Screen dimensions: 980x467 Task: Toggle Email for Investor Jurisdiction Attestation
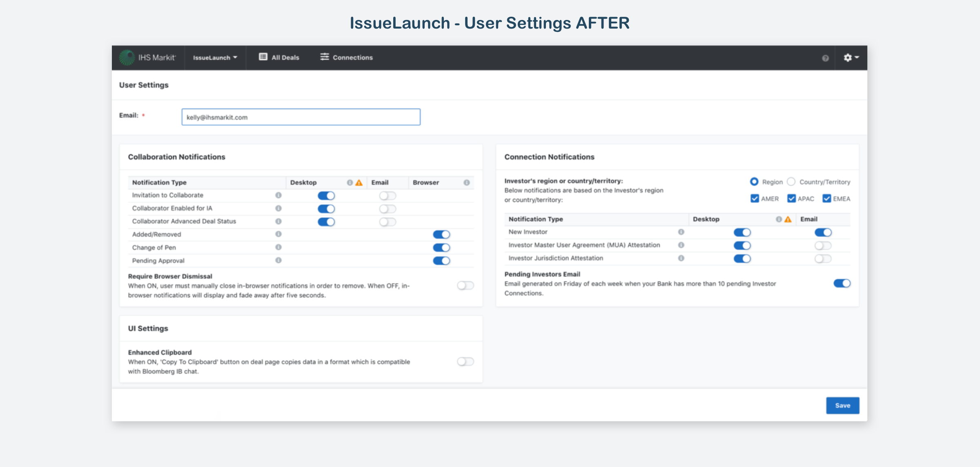coord(823,259)
